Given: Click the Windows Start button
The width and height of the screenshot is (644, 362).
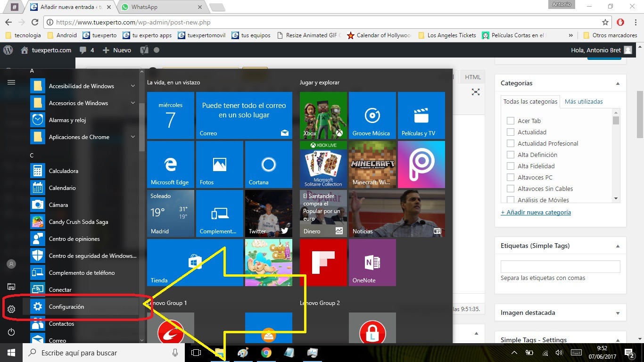Looking at the screenshot, I should coord(11,353).
